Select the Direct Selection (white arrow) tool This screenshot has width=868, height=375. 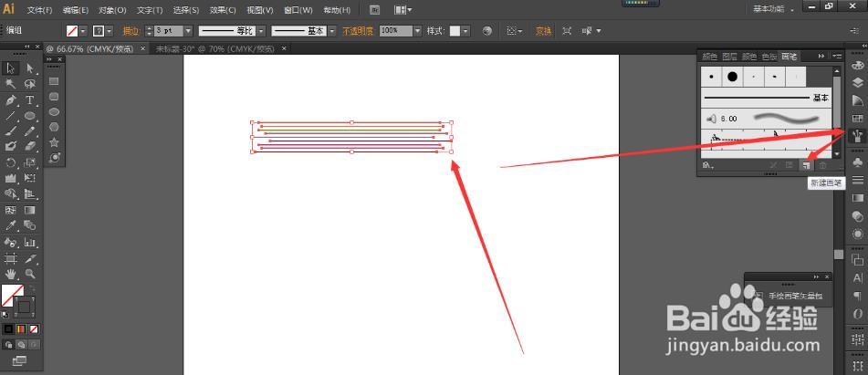(x=30, y=68)
